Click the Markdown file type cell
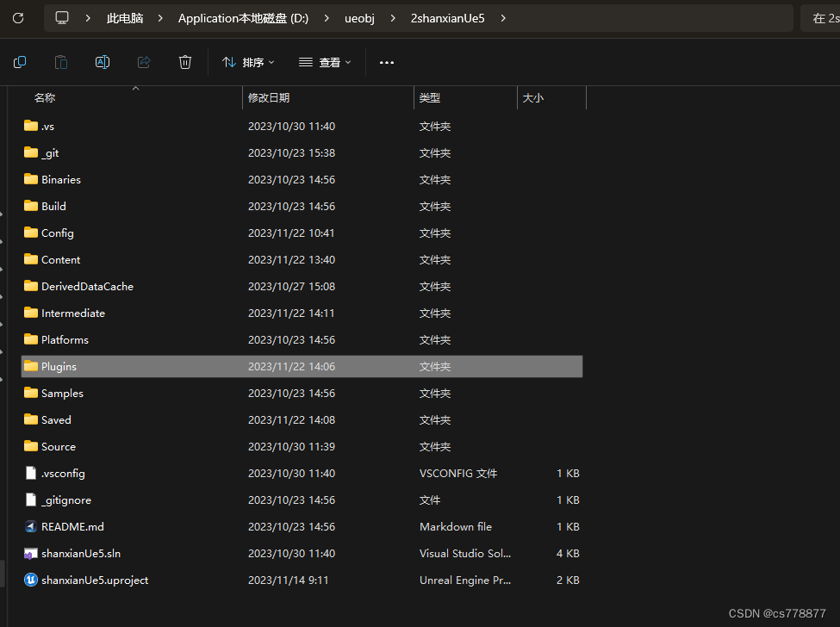Viewport: 840px width, 627px height. (x=456, y=527)
